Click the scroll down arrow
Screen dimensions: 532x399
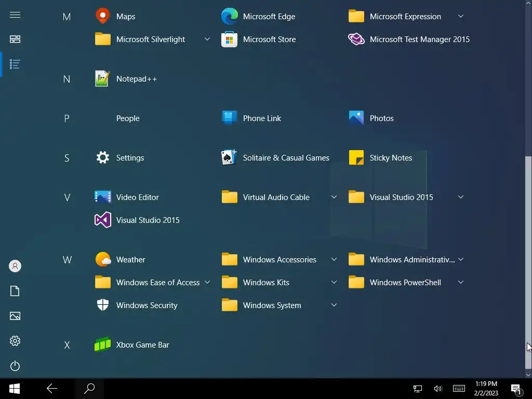[x=528, y=375]
